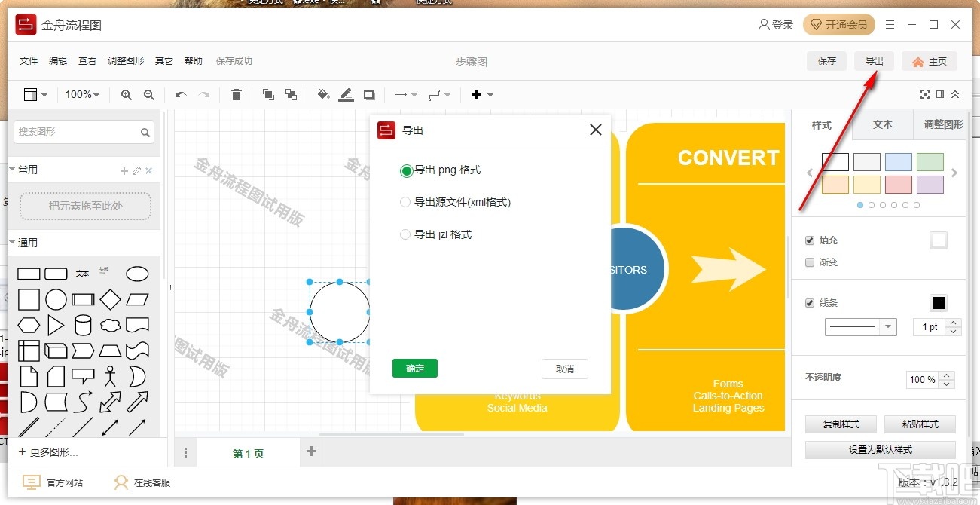Open the insert plus dropdown

(482, 95)
